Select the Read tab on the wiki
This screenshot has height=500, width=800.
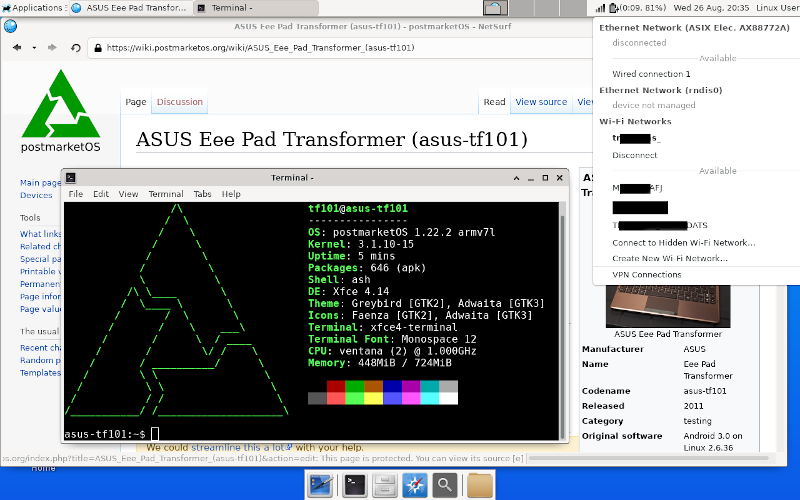[x=494, y=102]
